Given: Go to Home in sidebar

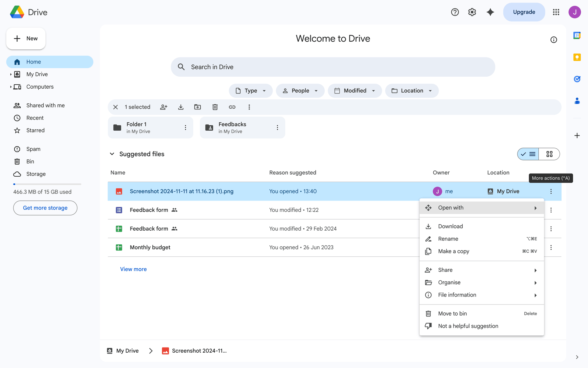Looking at the screenshot, I should (x=50, y=62).
